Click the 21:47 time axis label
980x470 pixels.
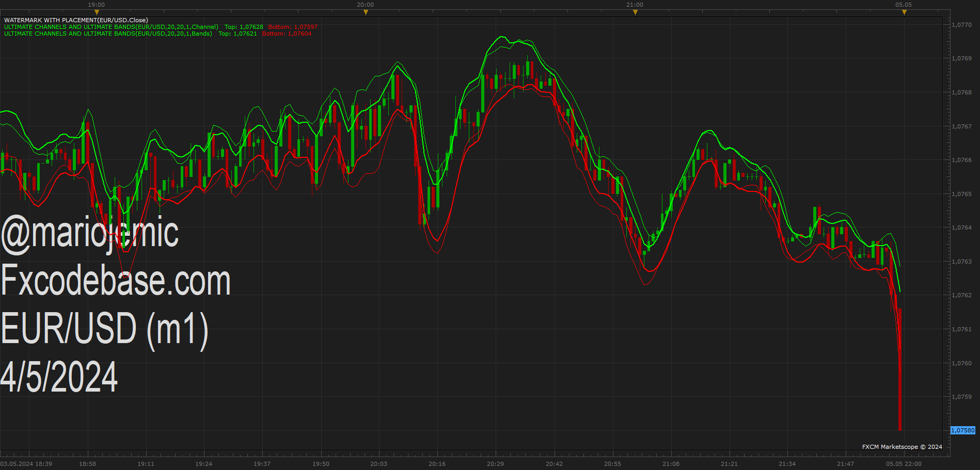pos(845,464)
